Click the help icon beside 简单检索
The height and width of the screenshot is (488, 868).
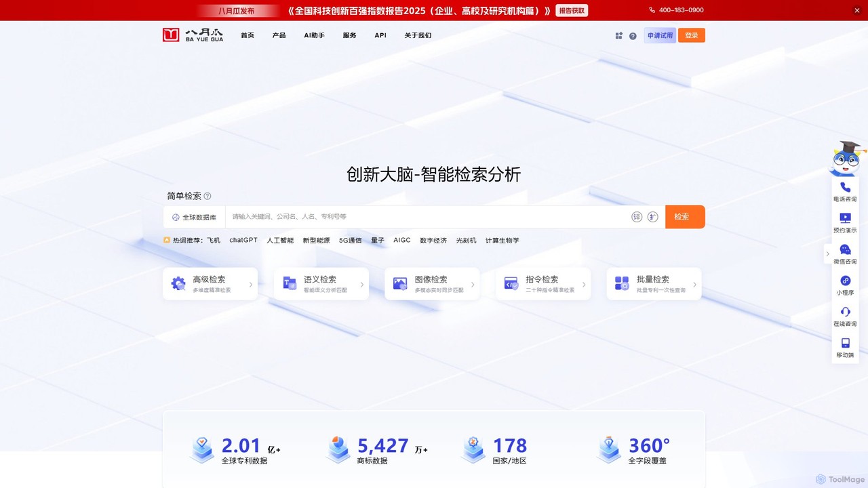coord(208,196)
